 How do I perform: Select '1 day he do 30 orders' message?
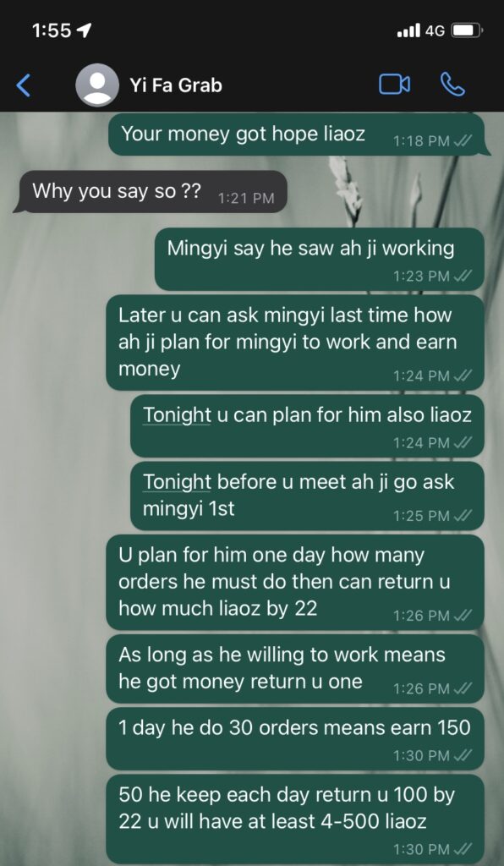pyautogui.click(x=295, y=738)
